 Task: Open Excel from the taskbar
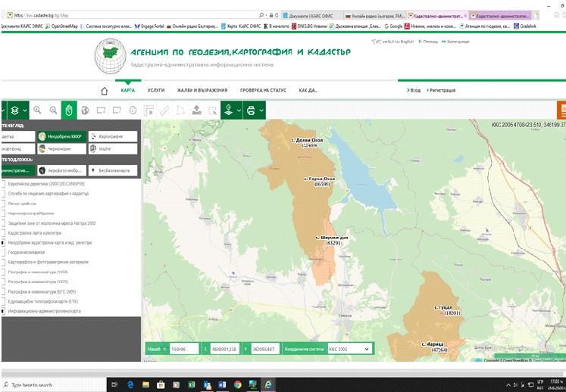(192, 384)
